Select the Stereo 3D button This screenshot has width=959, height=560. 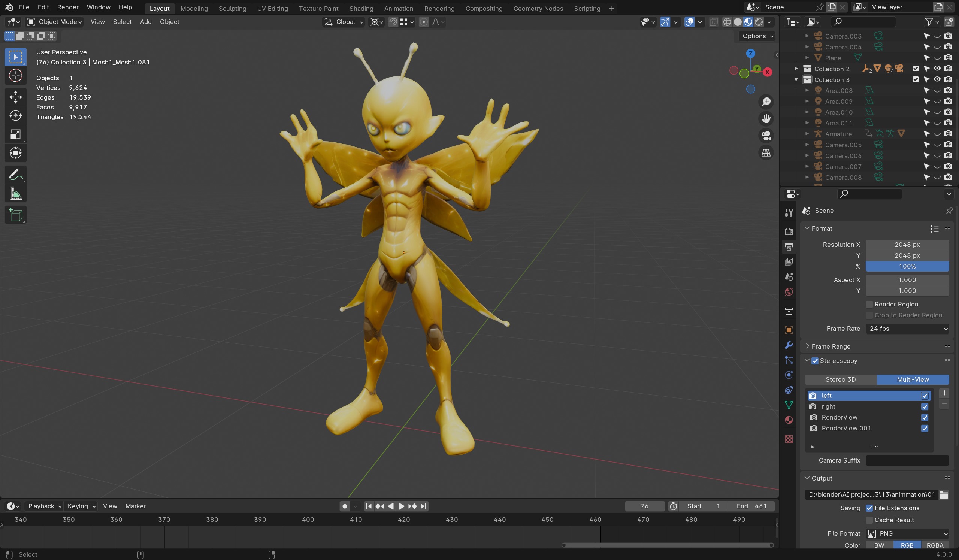coord(840,379)
